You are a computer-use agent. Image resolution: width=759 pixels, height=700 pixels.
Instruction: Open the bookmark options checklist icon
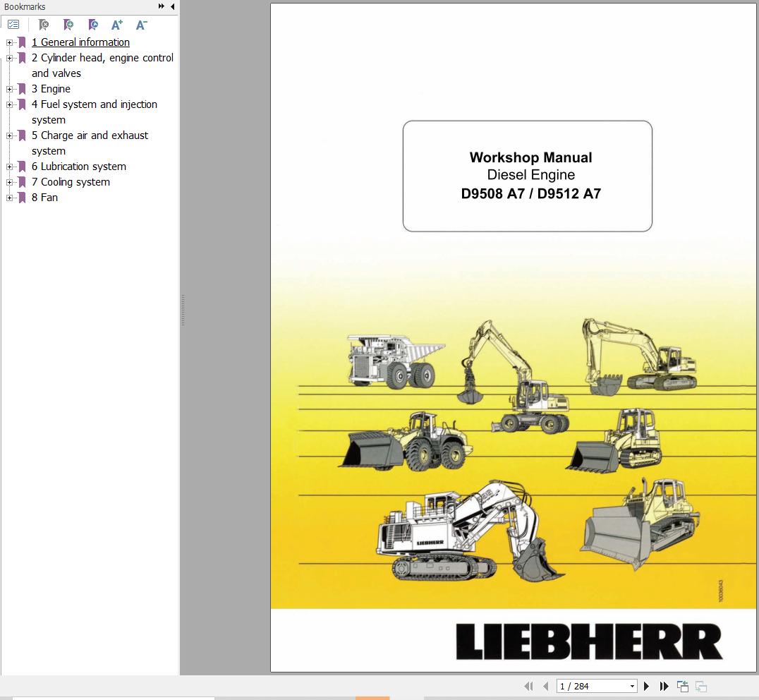point(13,25)
